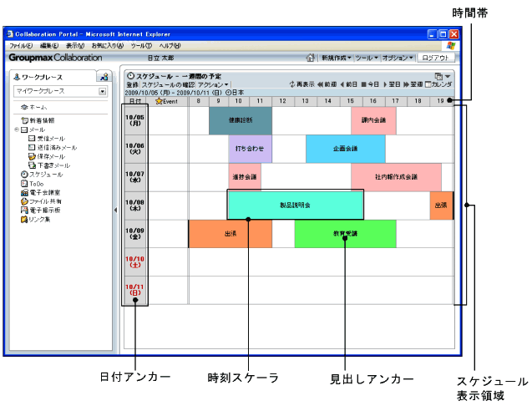532x406 pixels.
Task: Open the アクション dropdown
Action: 213,84
